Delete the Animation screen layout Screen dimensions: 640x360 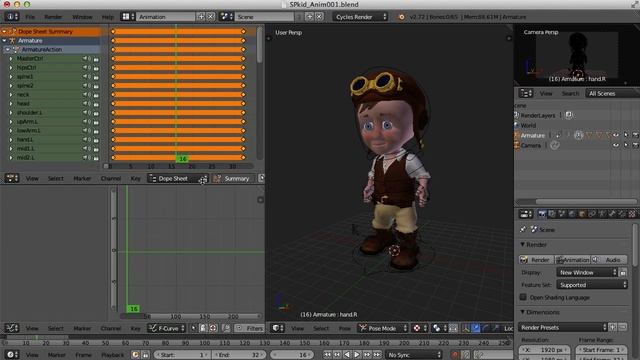pyautogui.click(x=210, y=17)
